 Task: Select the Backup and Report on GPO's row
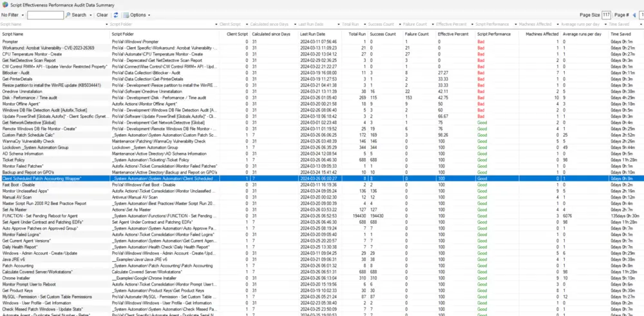coord(322,172)
